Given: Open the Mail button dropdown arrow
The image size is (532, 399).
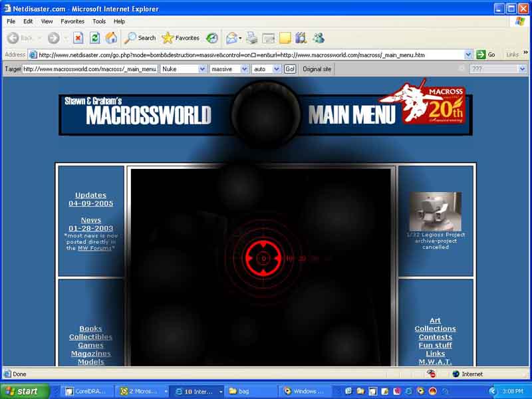Looking at the screenshot, I should coord(240,38).
